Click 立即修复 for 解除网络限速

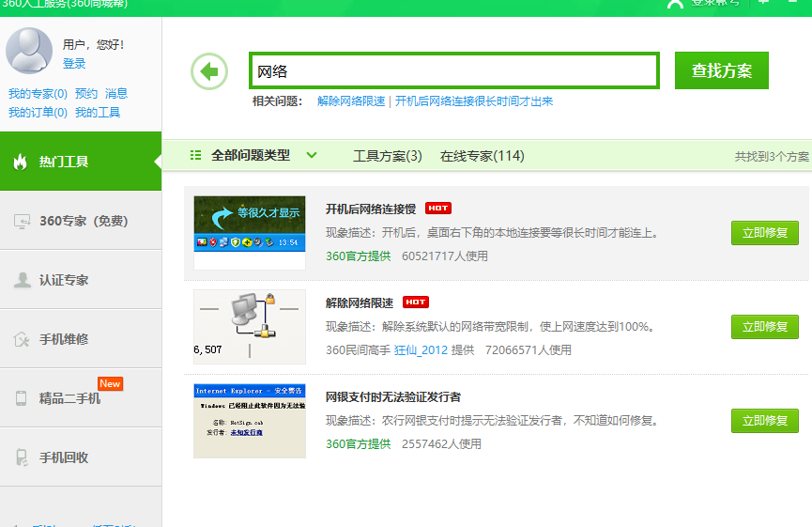click(764, 327)
